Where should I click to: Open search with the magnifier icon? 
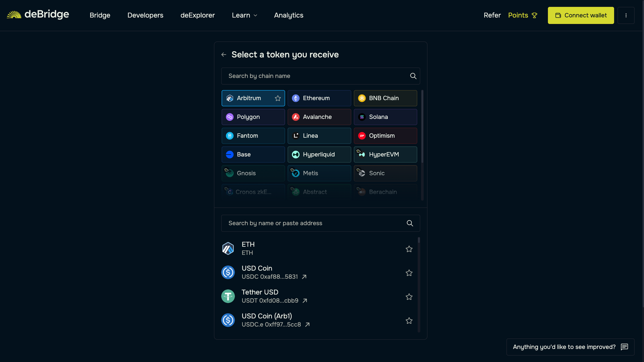(x=413, y=76)
